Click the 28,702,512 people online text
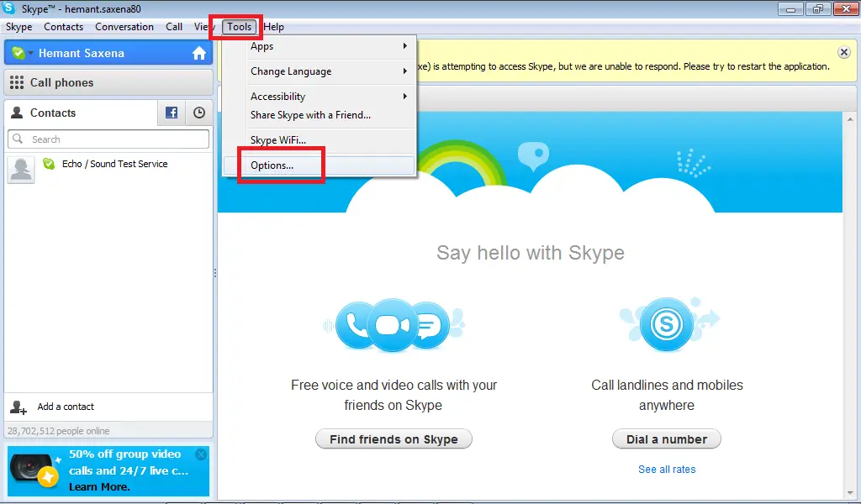Image resolution: width=861 pixels, height=504 pixels. 58,431
